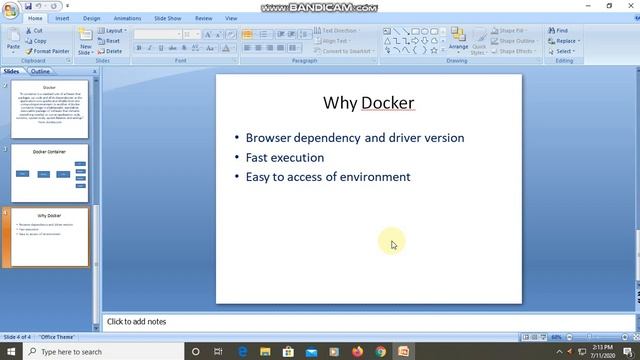Clear all text formatting
This screenshot has height=360, width=640.
[231, 35]
